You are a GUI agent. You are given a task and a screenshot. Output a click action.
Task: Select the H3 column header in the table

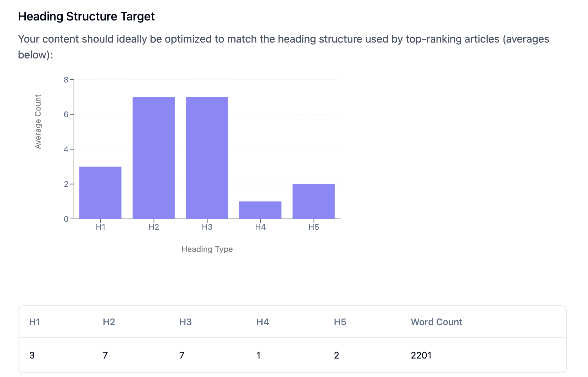click(x=185, y=322)
